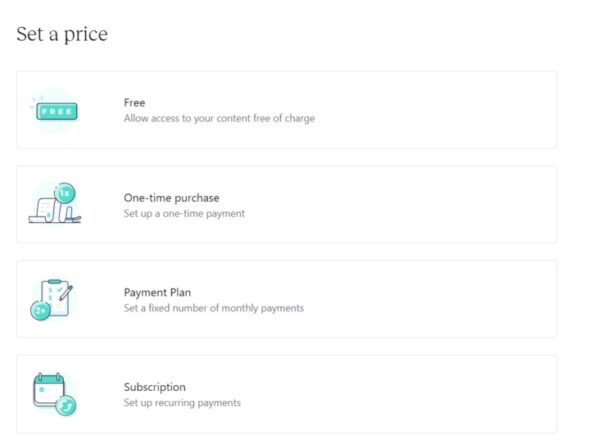This screenshot has width=590, height=441.
Task: Click the calendar with refresh arrows icon
Action: pyautogui.click(x=55, y=394)
